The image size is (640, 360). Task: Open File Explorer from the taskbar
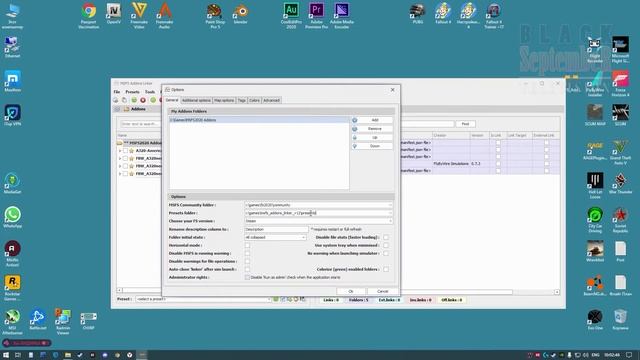coord(68,355)
